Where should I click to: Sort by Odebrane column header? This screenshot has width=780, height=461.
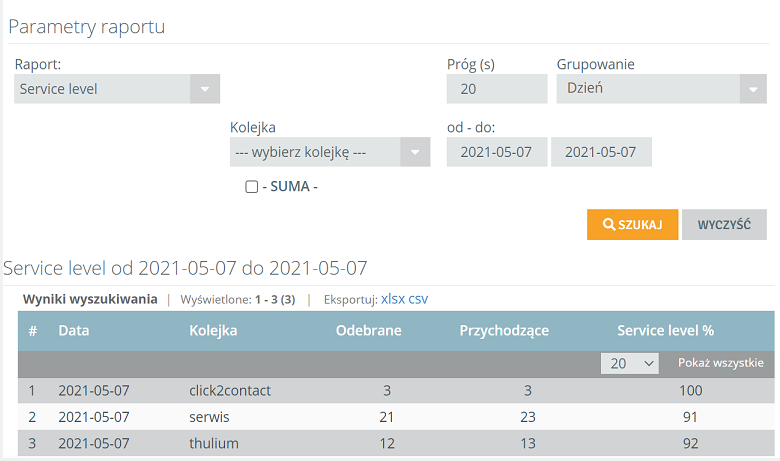[x=369, y=331]
